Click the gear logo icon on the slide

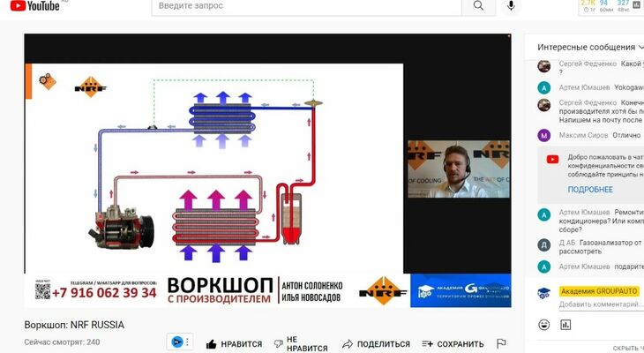click(x=48, y=81)
